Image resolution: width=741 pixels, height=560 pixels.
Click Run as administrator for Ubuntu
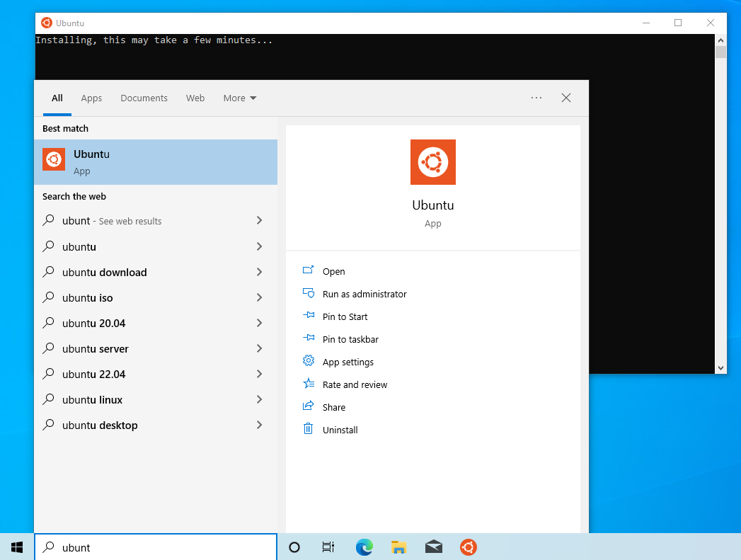point(364,294)
